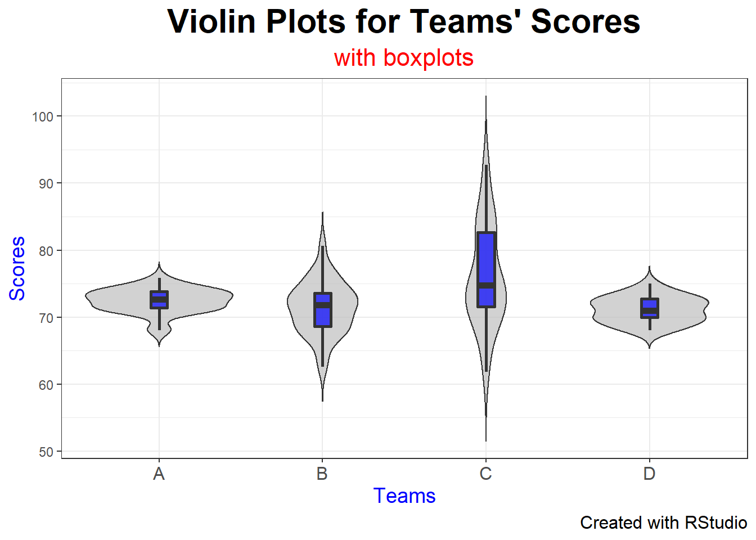This screenshot has width=756, height=540.
Task: Click the red "with boxplots" subtitle
Action: [403, 58]
